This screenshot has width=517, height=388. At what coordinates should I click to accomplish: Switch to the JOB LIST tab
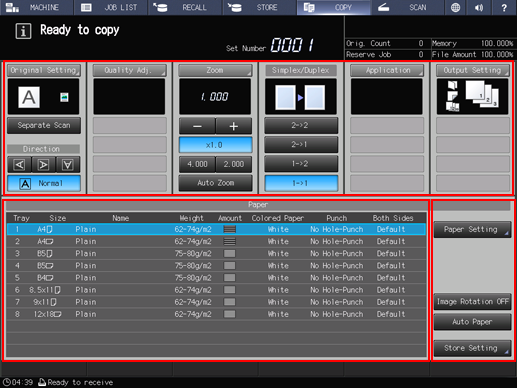tap(111, 7)
